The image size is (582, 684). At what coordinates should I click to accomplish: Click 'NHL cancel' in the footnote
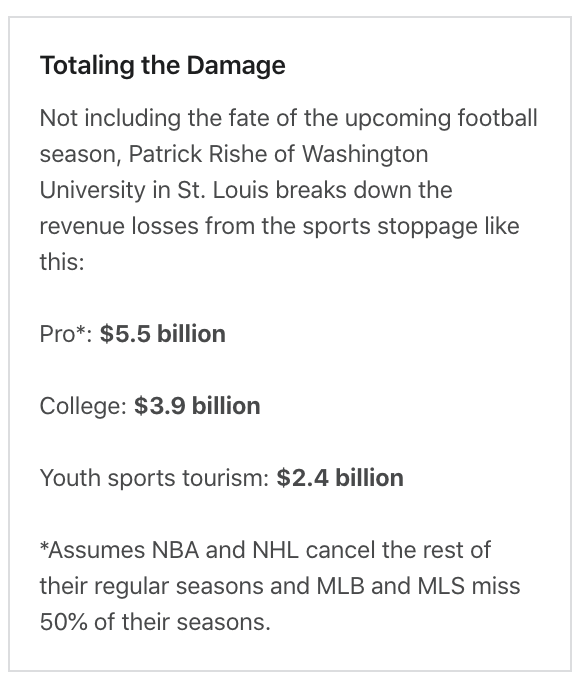pos(314,550)
